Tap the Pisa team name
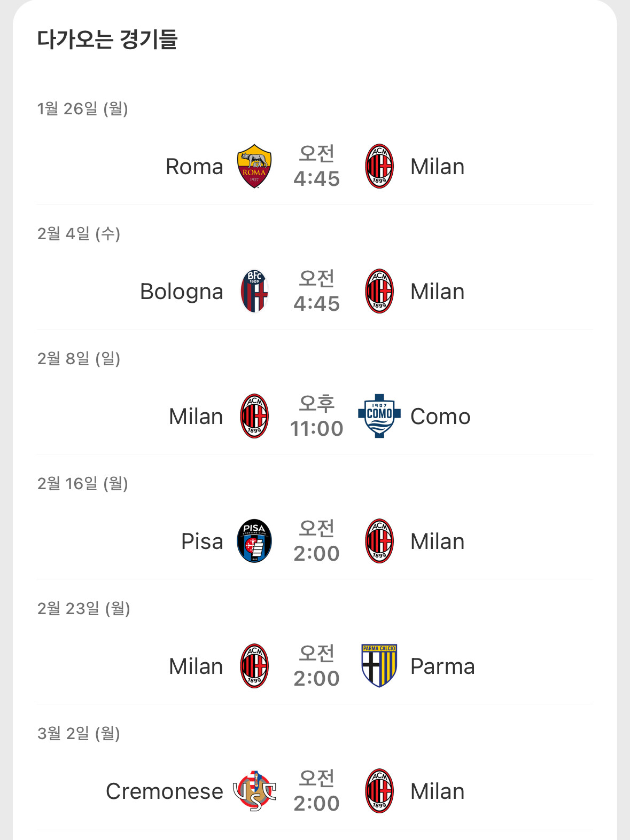 pyautogui.click(x=202, y=541)
